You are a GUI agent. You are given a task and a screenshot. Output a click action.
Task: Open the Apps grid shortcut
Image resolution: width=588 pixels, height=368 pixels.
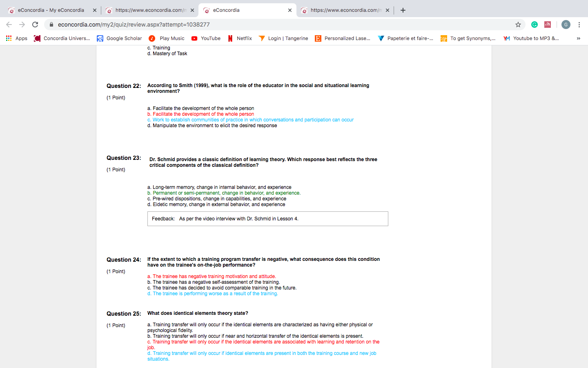[x=16, y=38]
